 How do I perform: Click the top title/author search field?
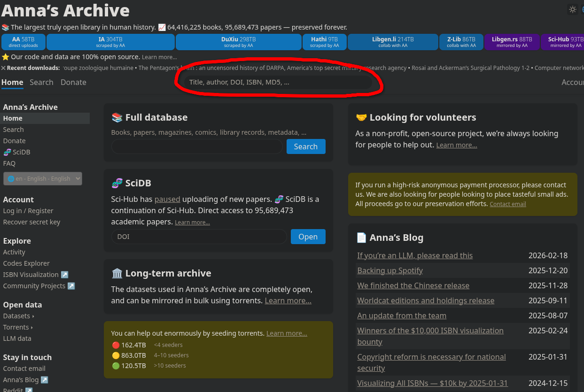pos(277,82)
